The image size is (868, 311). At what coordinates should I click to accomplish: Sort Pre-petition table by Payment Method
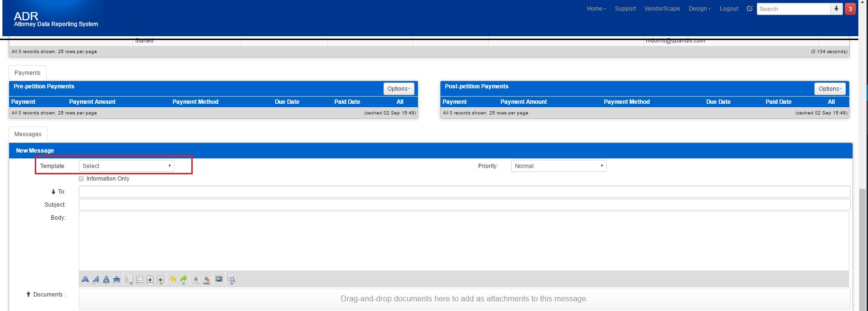[x=196, y=102]
